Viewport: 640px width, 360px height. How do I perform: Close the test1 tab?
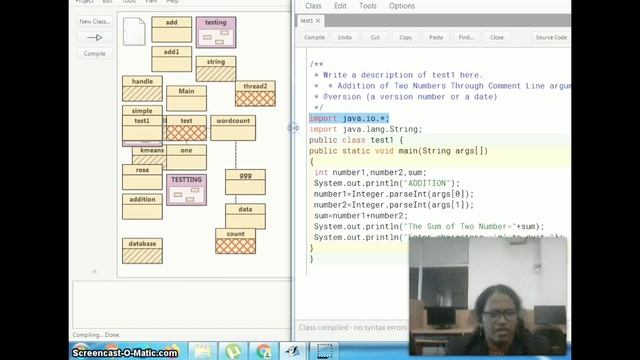[x=318, y=21]
